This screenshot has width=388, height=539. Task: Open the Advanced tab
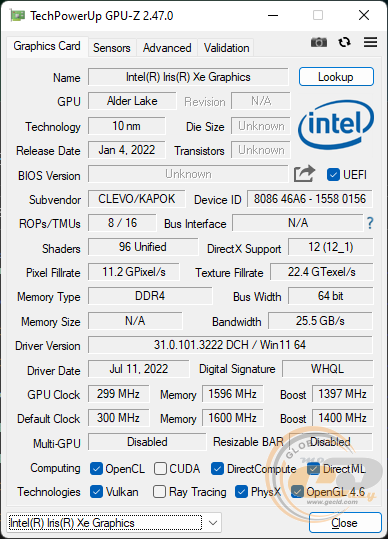point(167,48)
